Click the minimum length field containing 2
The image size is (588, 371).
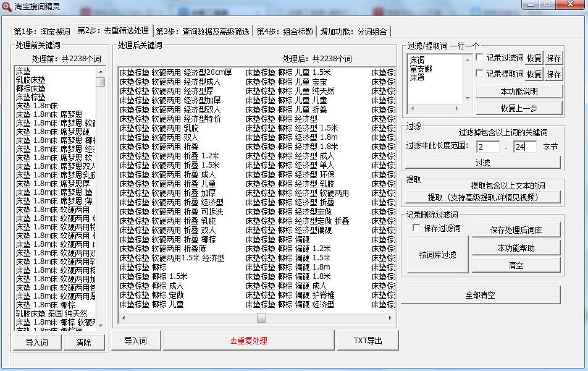coord(488,147)
